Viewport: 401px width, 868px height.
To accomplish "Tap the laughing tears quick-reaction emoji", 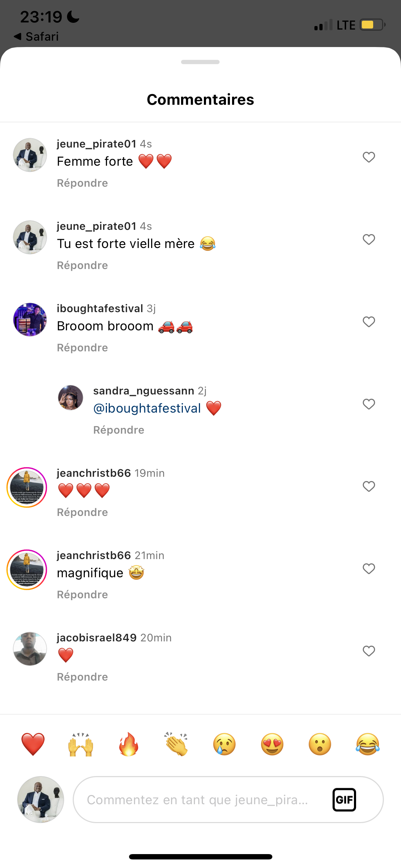I will click(x=368, y=744).
